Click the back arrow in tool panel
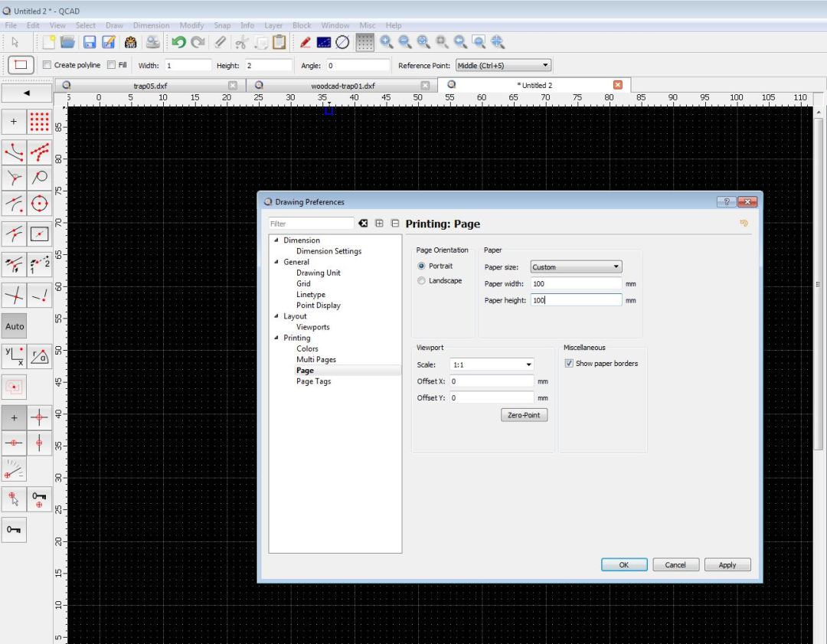 tap(26, 93)
